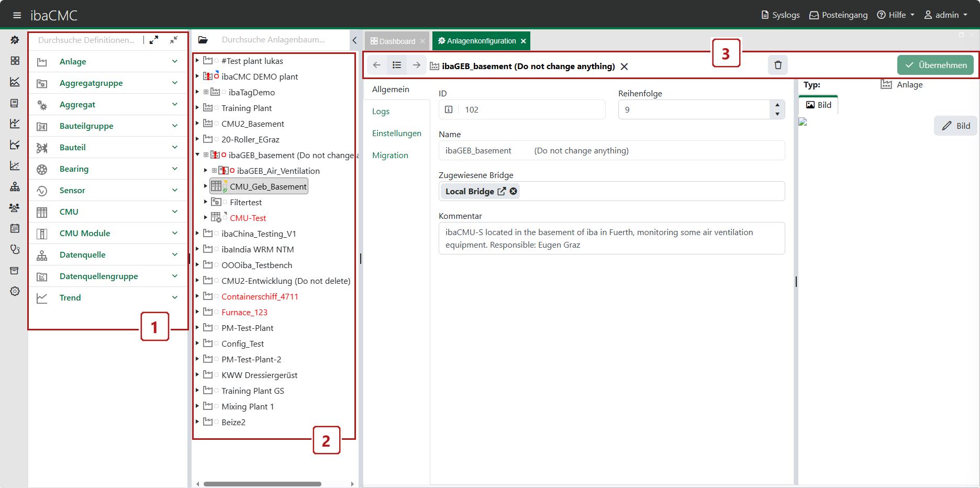Open Syslogs from the top bar
The image size is (980, 488).
pyautogui.click(x=780, y=15)
